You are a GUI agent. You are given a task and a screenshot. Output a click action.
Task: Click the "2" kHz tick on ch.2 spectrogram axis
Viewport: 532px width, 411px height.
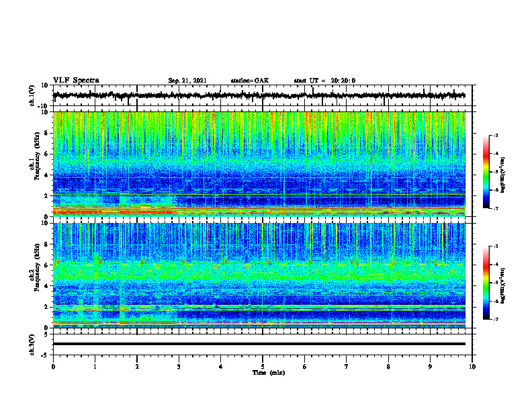pyautogui.click(x=46, y=307)
